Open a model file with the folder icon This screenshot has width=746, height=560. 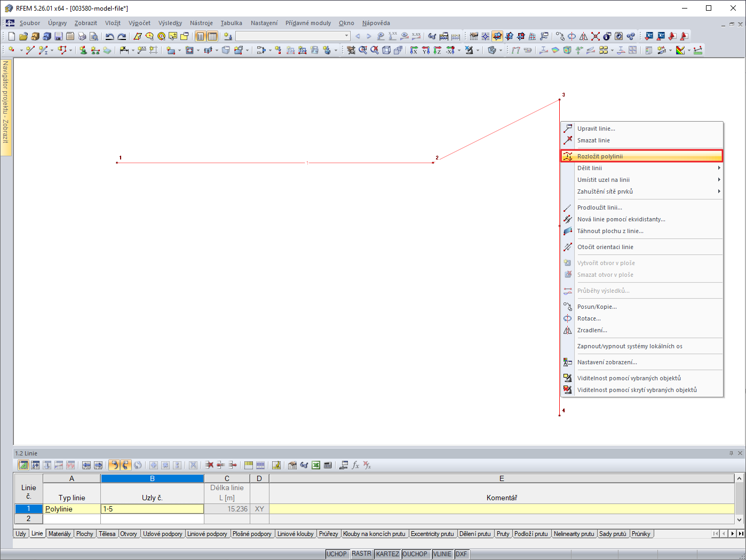pyautogui.click(x=23, y=36)
